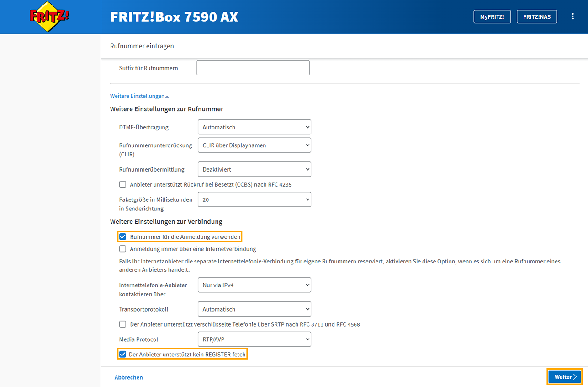Open the Media Protocol dropdown
The height and width of the screenshot is (387, 588).
[x=254, y=339]
